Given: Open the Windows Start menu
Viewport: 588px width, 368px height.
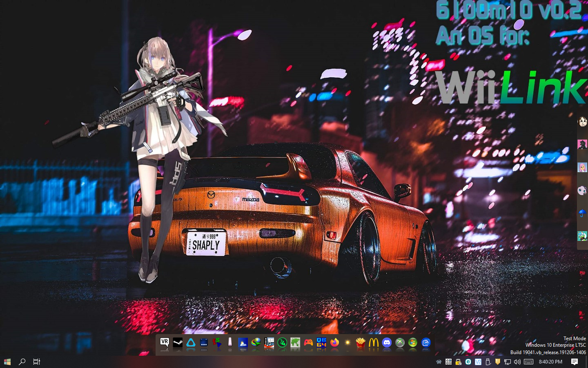Looking at the screenshot, I should point(7,361).
